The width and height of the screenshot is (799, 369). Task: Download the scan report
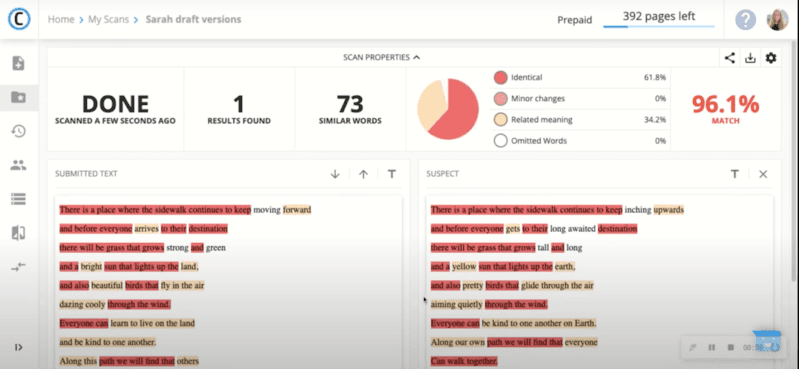(x=750, y=58)
